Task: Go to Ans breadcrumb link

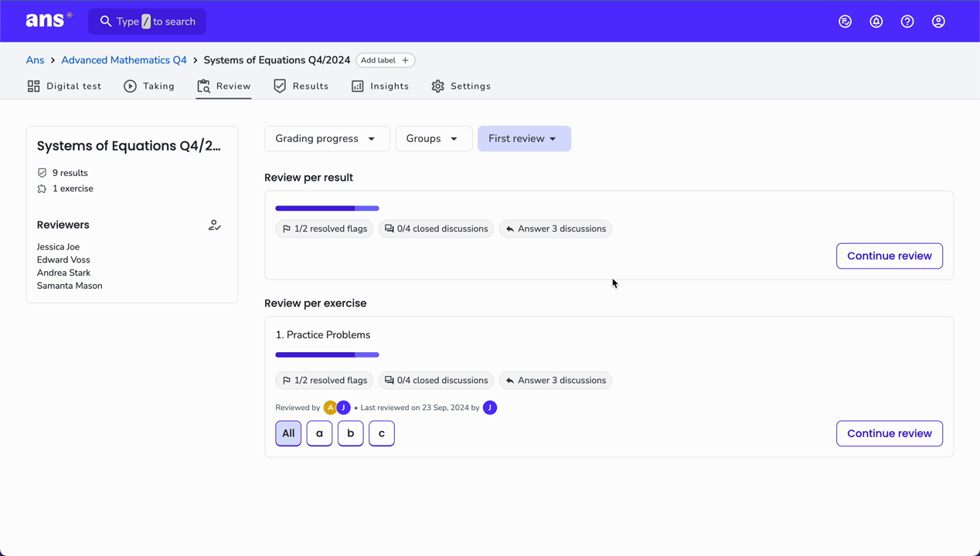Action: [x=35, y=60]
